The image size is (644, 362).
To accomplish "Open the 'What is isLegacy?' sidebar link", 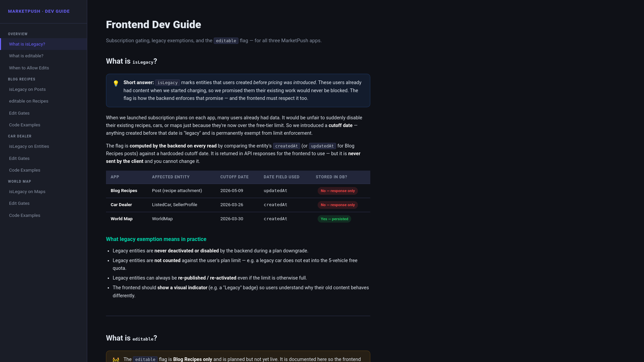I will click(44, 44).
